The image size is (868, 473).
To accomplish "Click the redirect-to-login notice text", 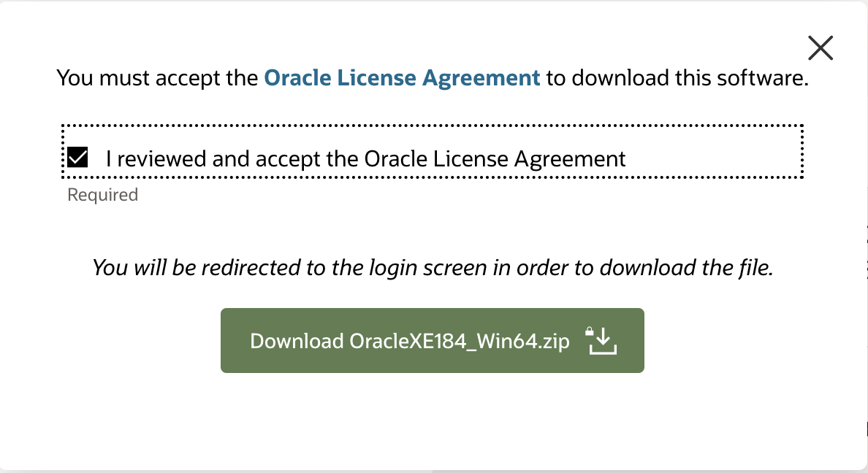I will pos(433,267).
